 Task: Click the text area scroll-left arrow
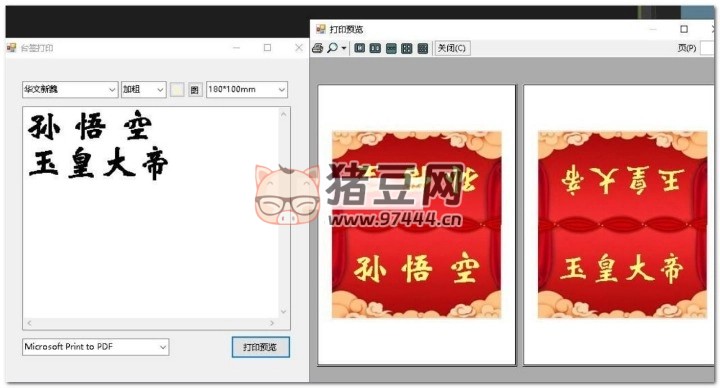point(29,323)
